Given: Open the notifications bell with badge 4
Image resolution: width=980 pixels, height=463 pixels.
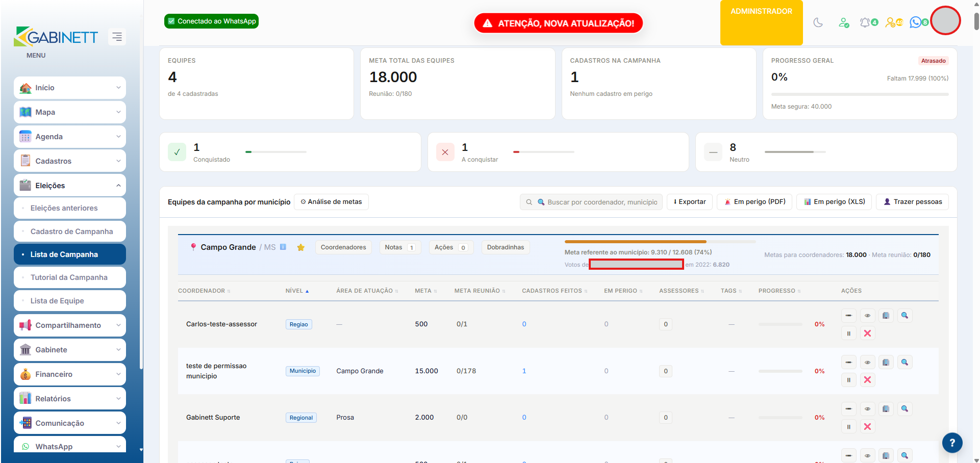Looking at the screenshot, I should click(868, 22).
